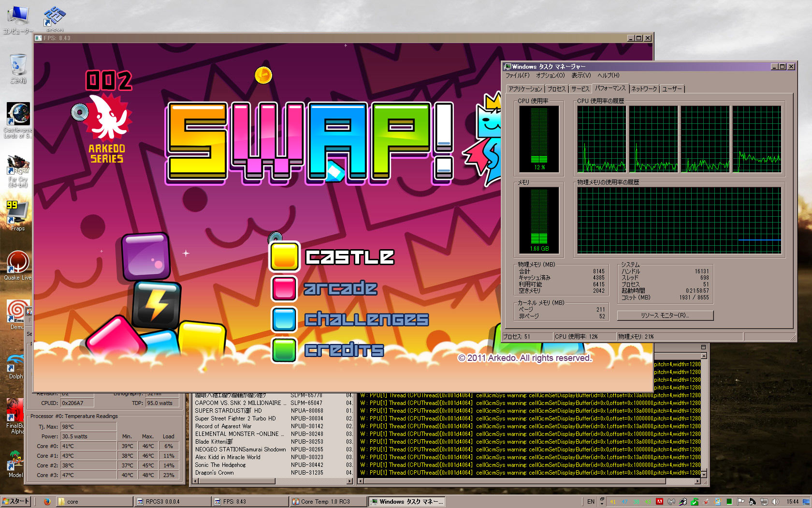The height and width of the screenshot is (508, 812).
Task: Open the オプション(O) menu in Task Manager
Action: click(x=550, y=75)
